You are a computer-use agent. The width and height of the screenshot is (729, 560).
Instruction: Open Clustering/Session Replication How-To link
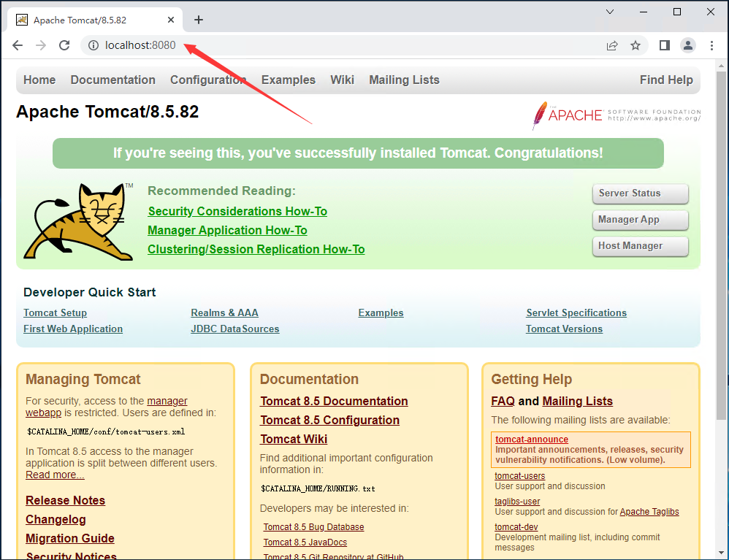256,250
